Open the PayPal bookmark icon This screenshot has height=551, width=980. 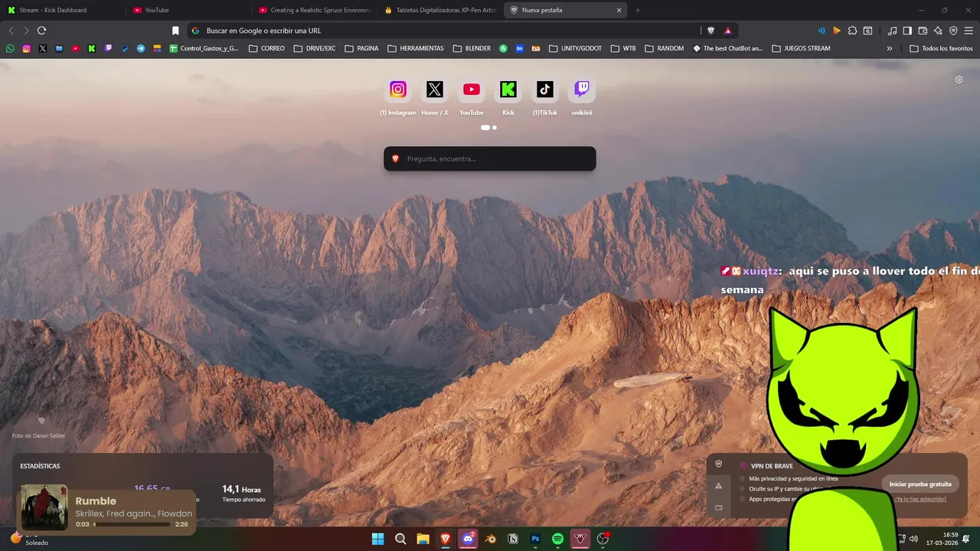click(x=125, y=48)
